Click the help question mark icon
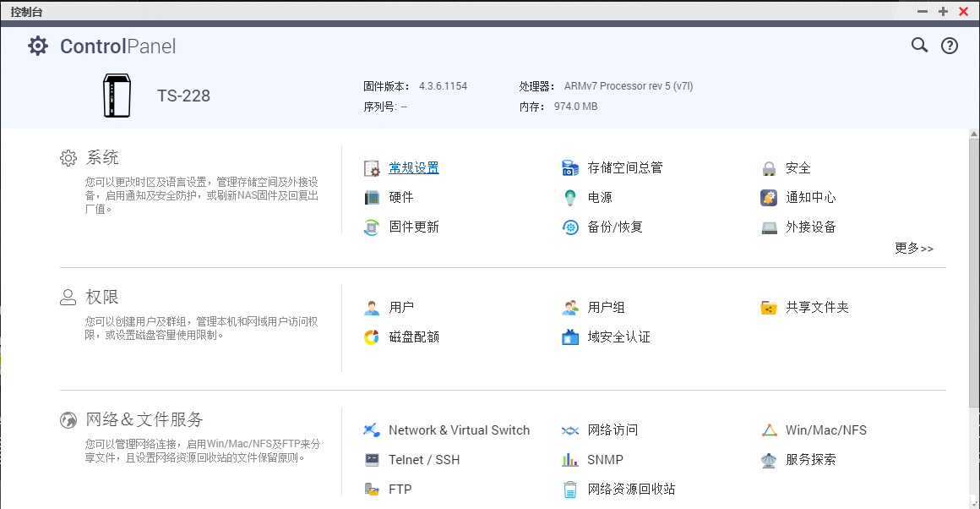Image resolution: width=980 pixels, height=509 pixels. pos(950,46)
